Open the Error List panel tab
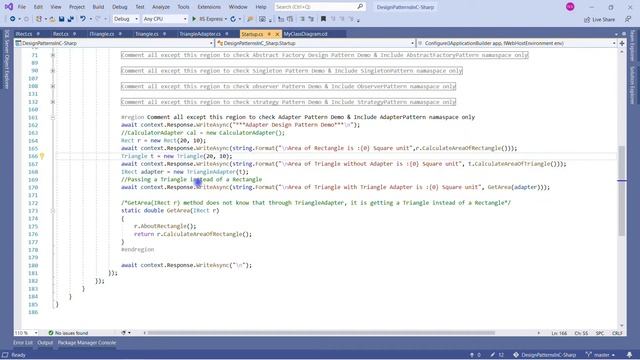 [23, 343]
